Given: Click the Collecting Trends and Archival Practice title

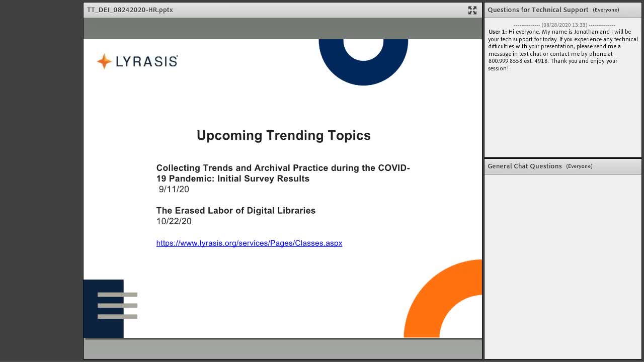Looking at the screenshot, I should coord(283,173).
